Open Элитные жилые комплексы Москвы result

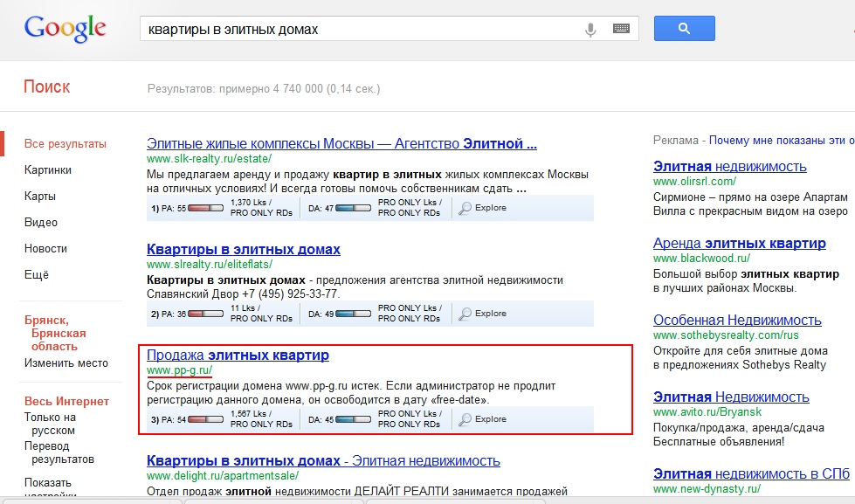click(x=341, y=144)
